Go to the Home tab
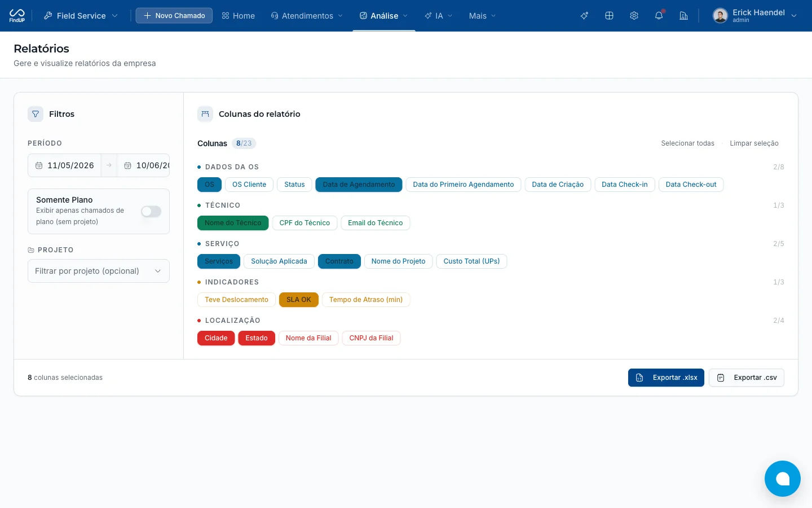812x508 pixels. coord(239,16)
